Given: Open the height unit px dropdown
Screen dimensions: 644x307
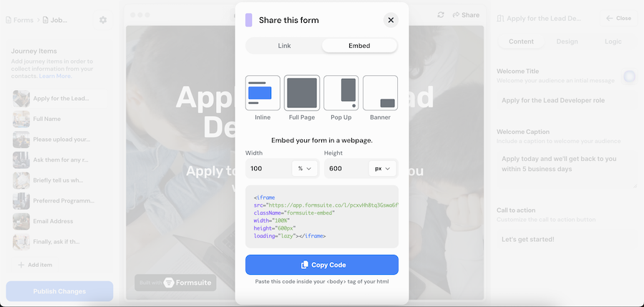Looking at the screenshot, I should pos(383,169).
